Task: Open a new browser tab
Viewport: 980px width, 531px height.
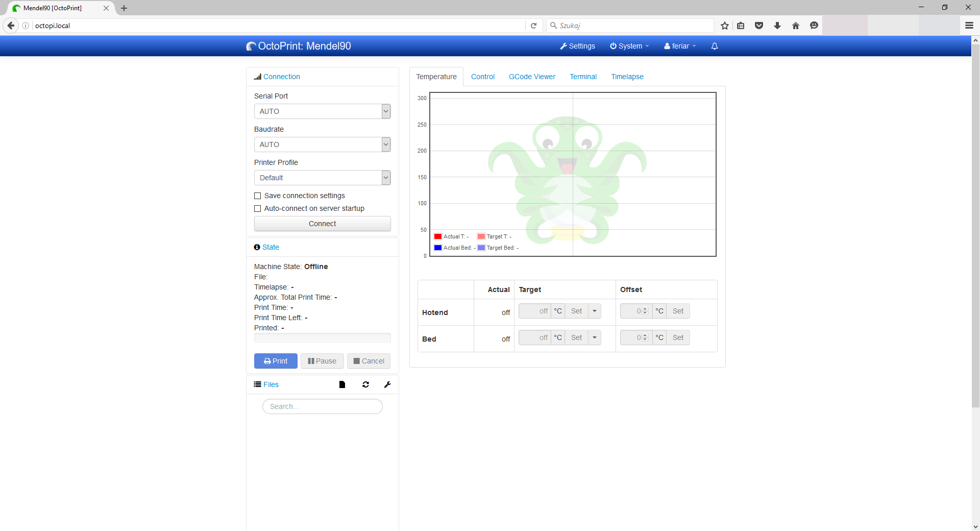Action: [x=124, y=8]
